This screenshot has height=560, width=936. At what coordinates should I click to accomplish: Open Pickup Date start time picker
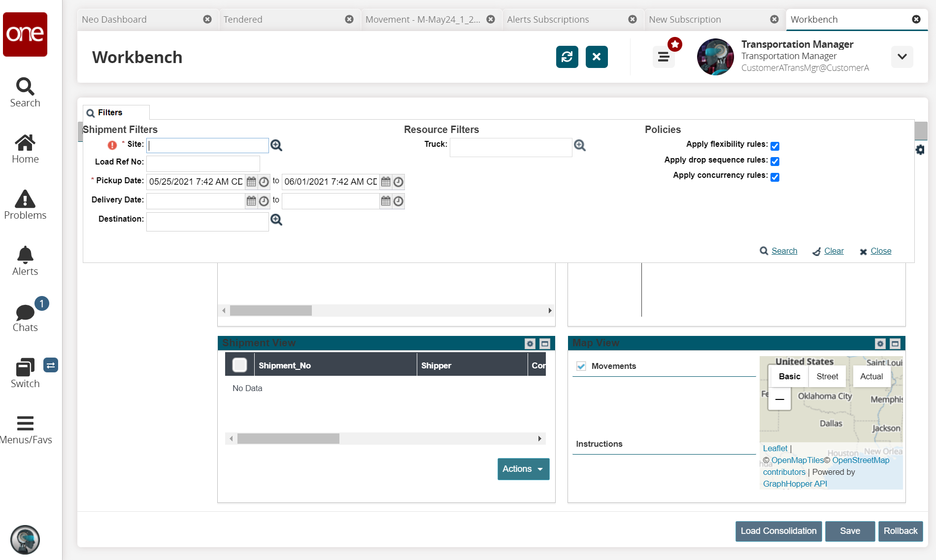pyautogui.click(x=264, y=182)
